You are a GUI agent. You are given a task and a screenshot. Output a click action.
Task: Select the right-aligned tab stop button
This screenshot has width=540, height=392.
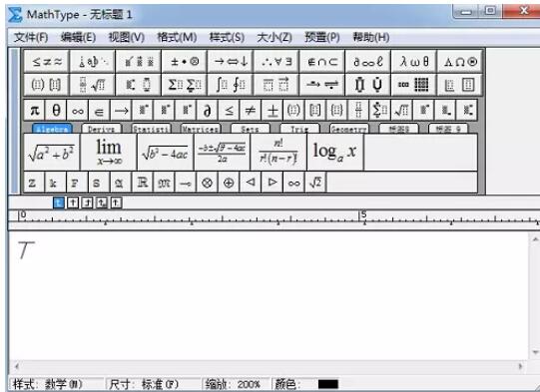pos(87,202)
